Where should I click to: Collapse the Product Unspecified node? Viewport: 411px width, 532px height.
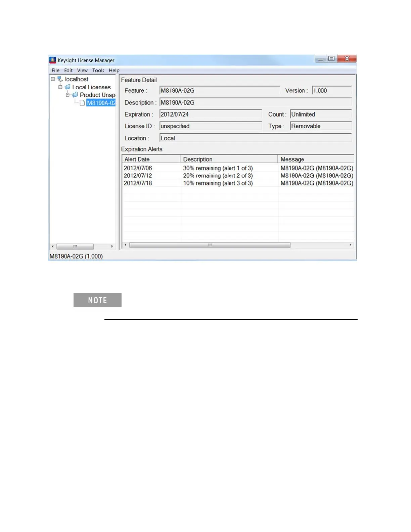tap(67, 95)
